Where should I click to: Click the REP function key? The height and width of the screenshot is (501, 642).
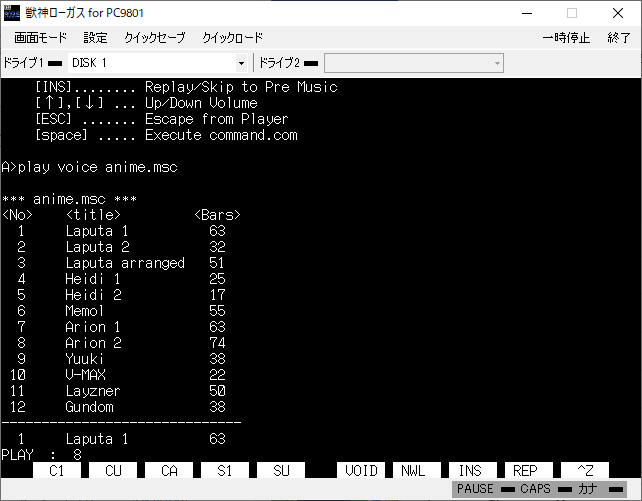pos(529,470)
